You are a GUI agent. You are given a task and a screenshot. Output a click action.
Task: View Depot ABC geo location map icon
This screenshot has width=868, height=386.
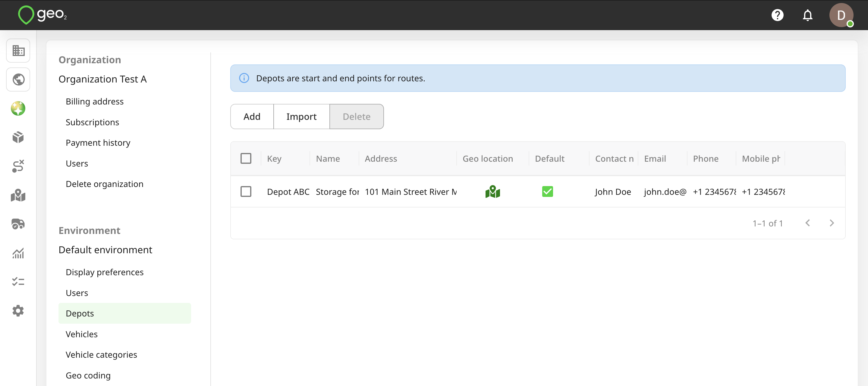coord(493,192)
